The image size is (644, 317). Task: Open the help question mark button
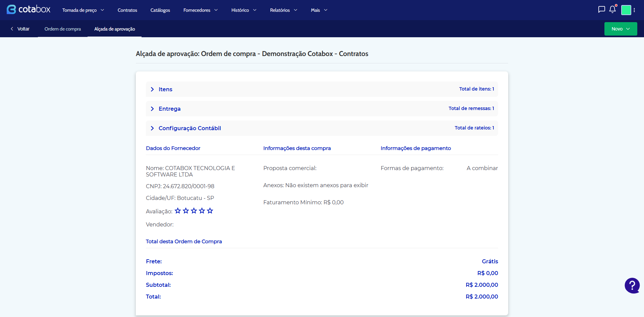point(632,286)
